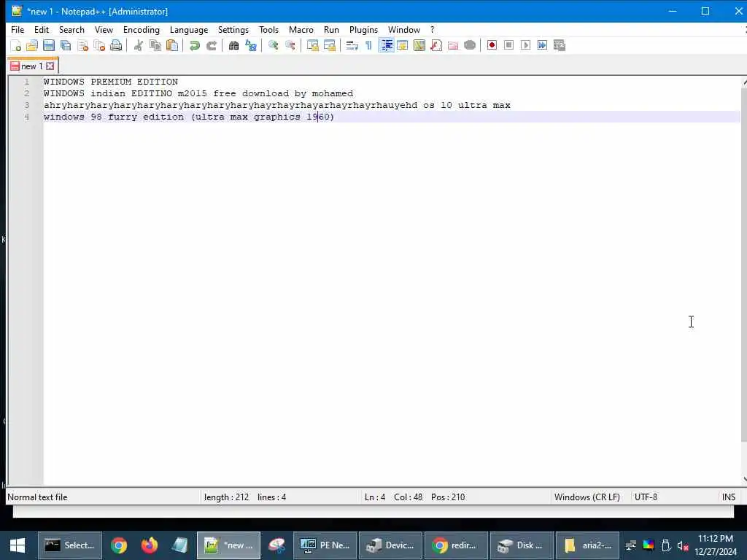Image resolution: width=747 pixels, height=560 pixels.
Task: Open the View menu
Action: tap(104, 29)
